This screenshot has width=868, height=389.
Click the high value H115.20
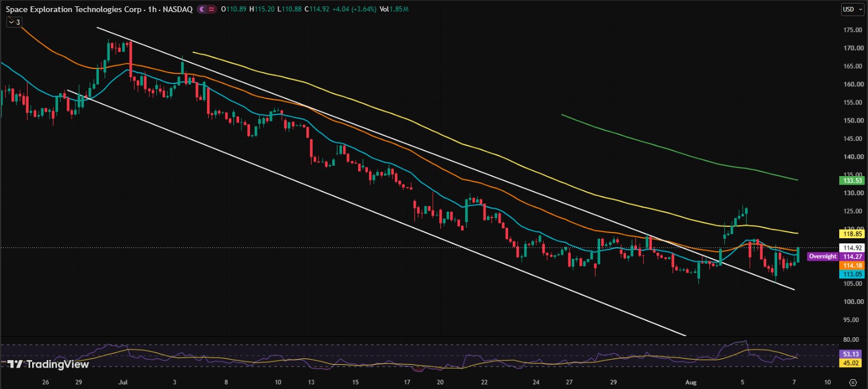(262, 9)
